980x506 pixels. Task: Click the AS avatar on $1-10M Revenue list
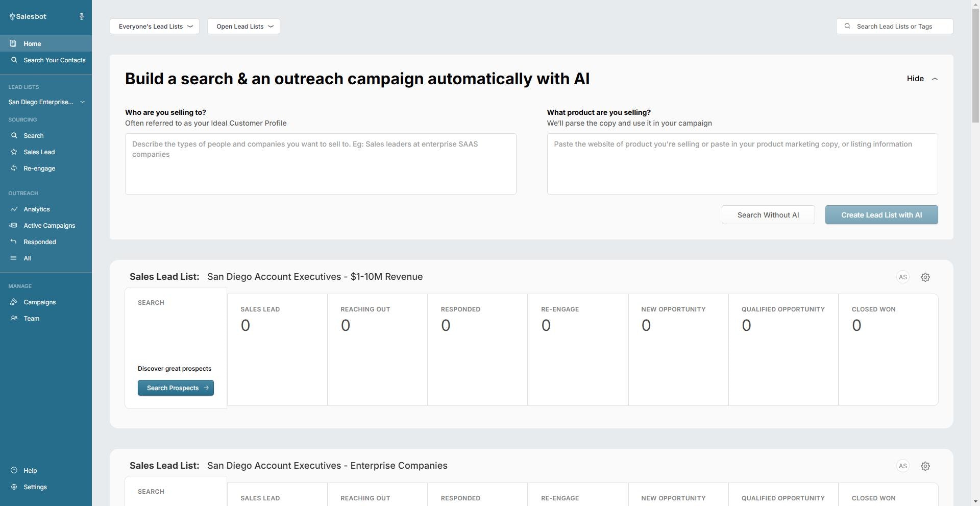(902, 277)
